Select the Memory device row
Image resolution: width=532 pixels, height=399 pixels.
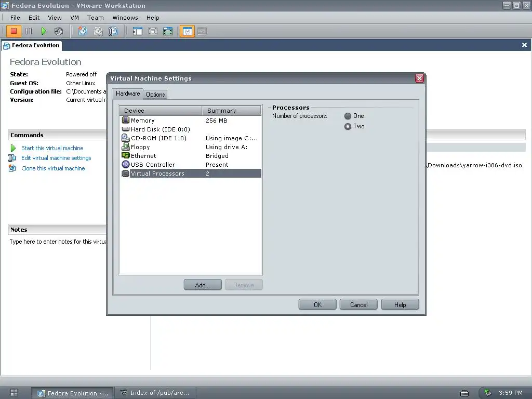tap(191, 121)
